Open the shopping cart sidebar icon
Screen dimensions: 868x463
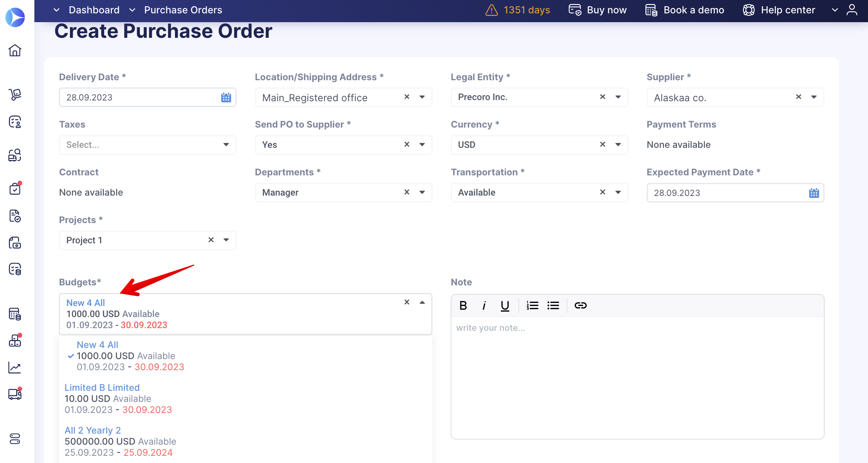[15, 94]
